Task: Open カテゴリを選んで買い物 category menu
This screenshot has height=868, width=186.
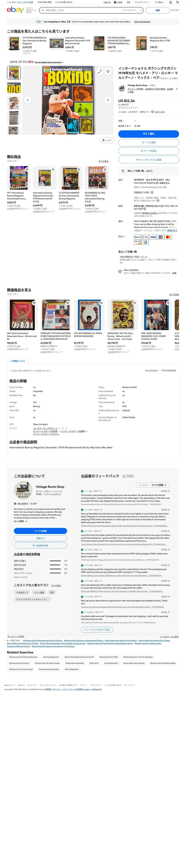Action: [31, 10]
